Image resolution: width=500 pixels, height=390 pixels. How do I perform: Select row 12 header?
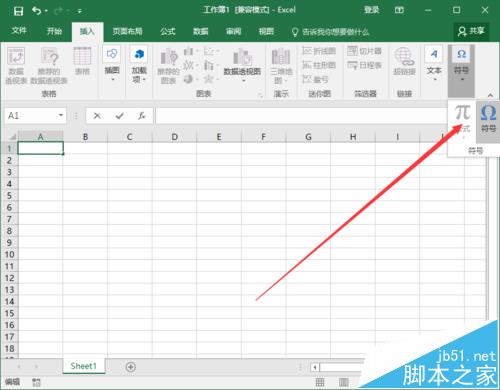coord(9,278)
